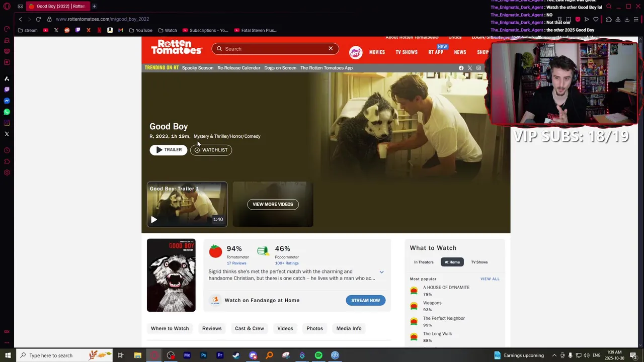Viewport: 644px width, 362px height.
Task: Click the RT round badge icon
Action: coord(356,52)
